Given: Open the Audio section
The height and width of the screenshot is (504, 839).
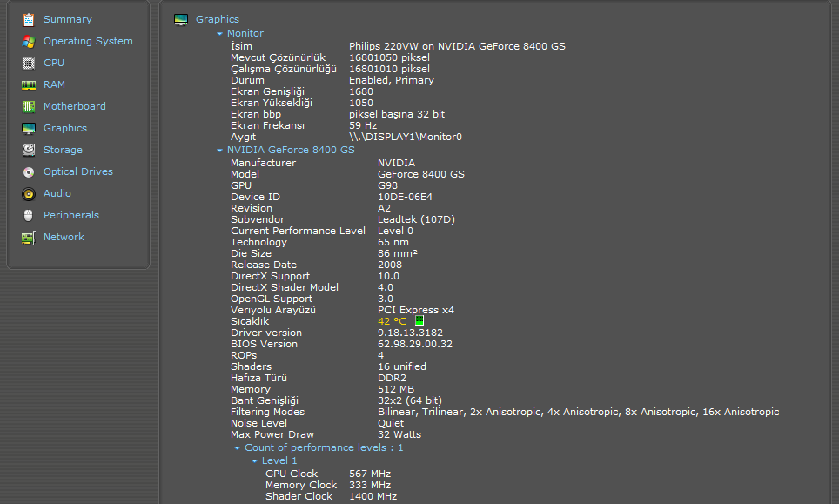Looking at the screenshot, I should tap(57, 193).
